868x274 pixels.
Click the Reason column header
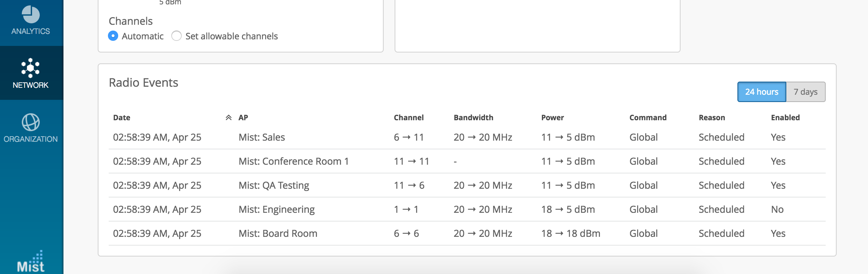712,118
